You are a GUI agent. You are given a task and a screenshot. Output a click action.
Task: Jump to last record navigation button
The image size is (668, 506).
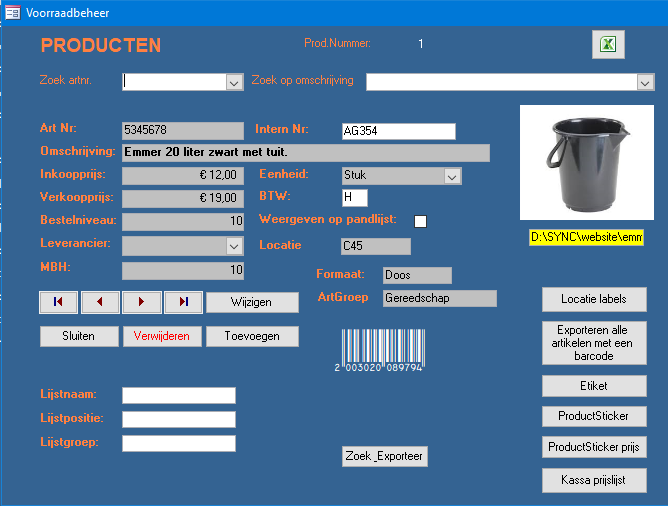183,302
